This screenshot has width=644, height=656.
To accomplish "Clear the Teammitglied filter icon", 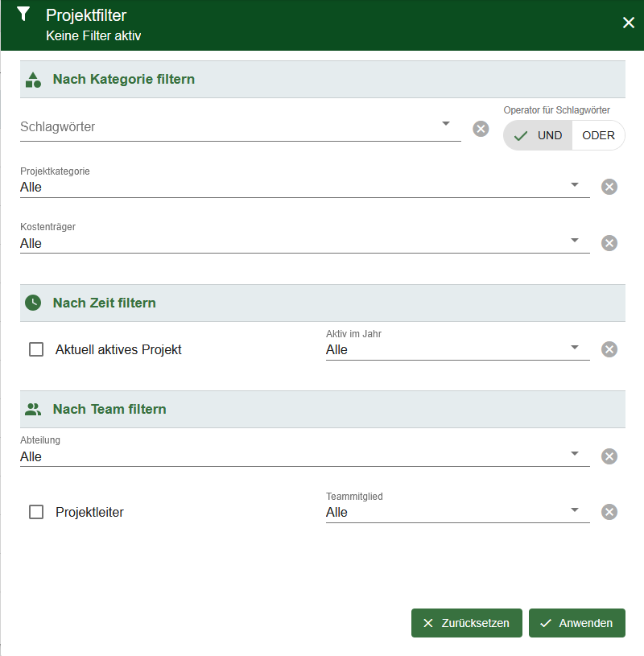I will 609,512.
